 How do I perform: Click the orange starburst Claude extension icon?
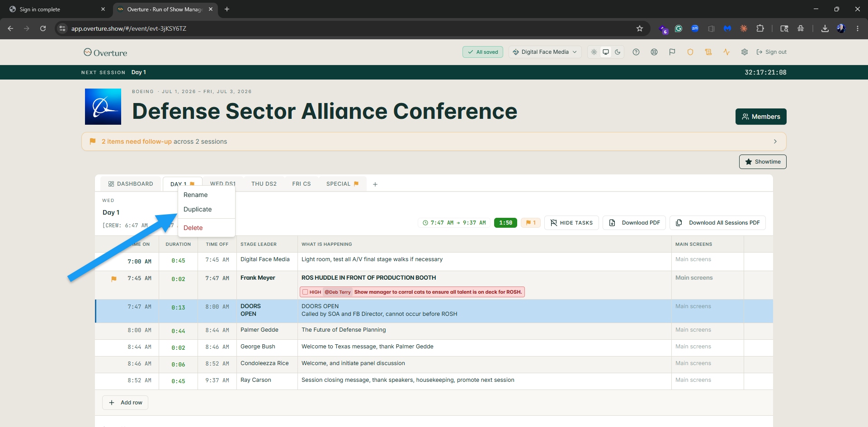tap(744, 28)
